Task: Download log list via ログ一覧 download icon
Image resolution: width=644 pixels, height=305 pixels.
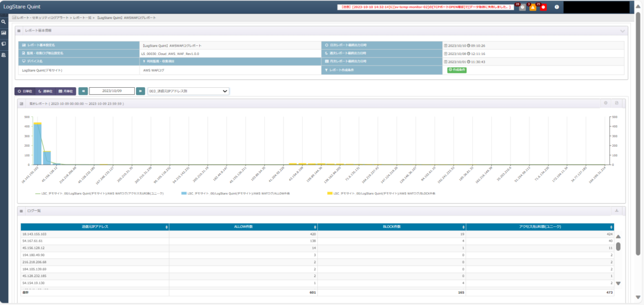Action: [x=617, y=211]
